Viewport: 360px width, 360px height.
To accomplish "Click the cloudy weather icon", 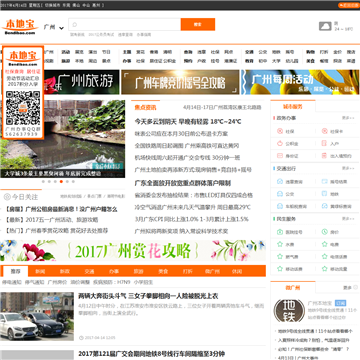I will [325, 26].
